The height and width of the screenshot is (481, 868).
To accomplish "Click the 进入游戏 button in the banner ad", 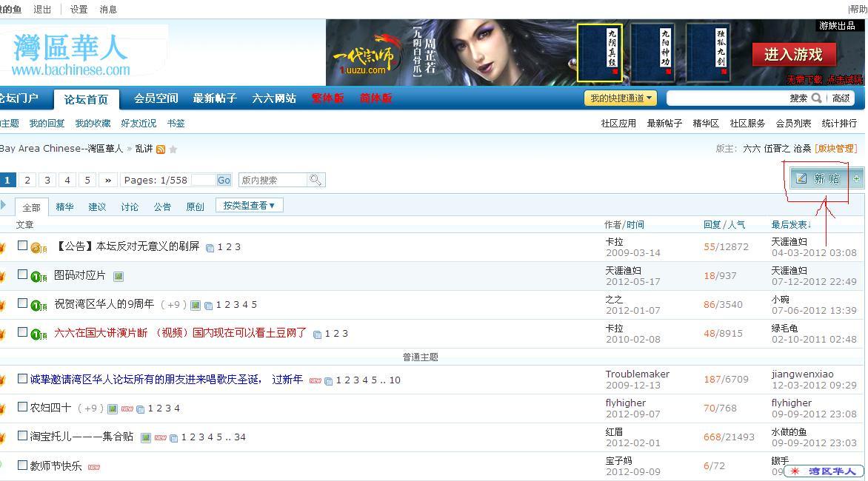I will point(793,55).
